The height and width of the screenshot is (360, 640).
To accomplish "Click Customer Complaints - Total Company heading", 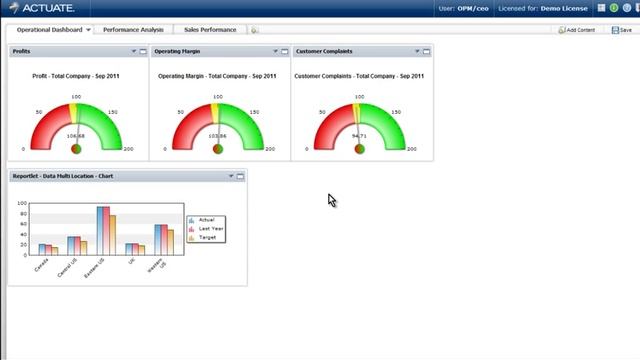I will [x=359, y=76].
